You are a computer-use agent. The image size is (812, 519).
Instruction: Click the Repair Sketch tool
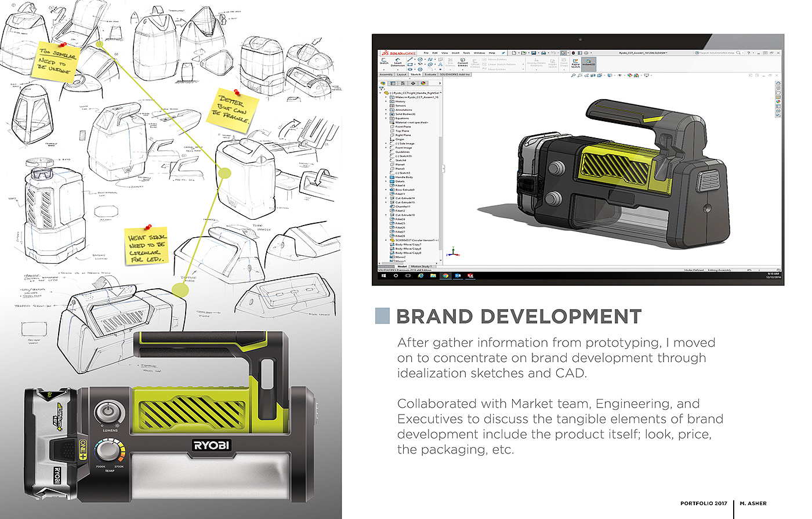click(x=553, y=63)
